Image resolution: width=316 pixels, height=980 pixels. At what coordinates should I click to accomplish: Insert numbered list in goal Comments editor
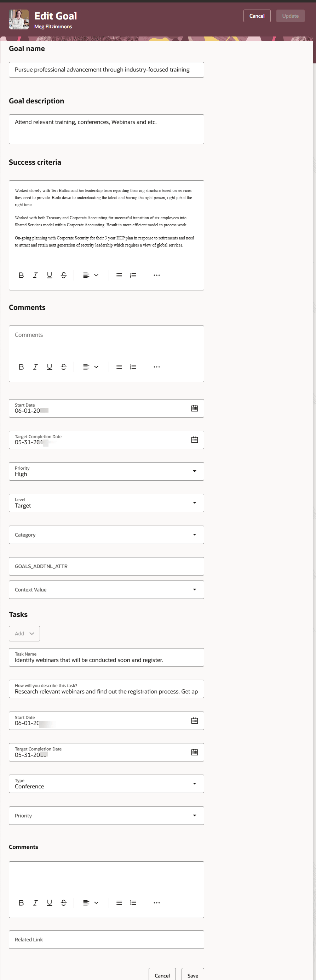point(133,367)
